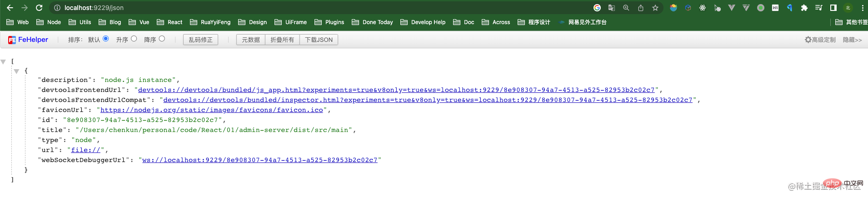
Task: Collapse the root JSON array triangle
Action: pos(4,61)
